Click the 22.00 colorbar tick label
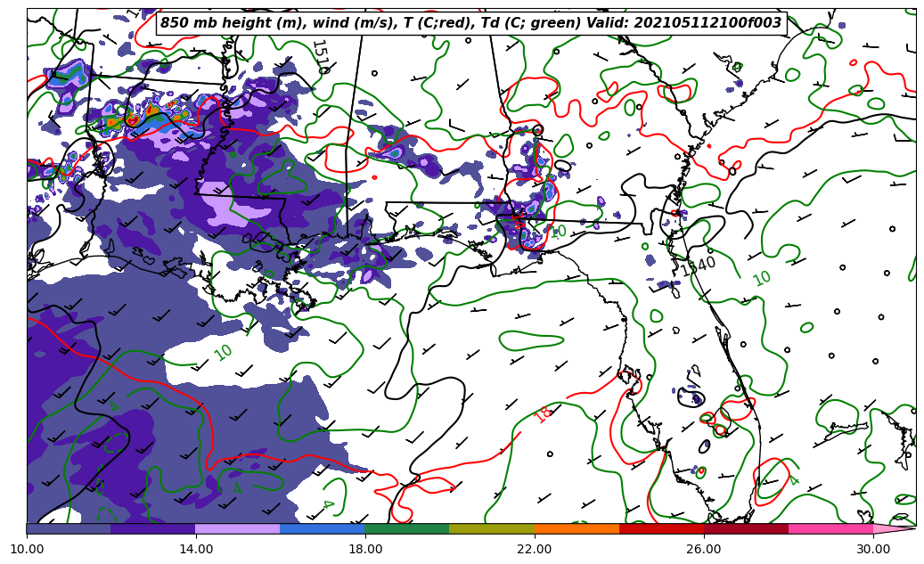Viewport: 924px width, 564px height. (535, 549)
